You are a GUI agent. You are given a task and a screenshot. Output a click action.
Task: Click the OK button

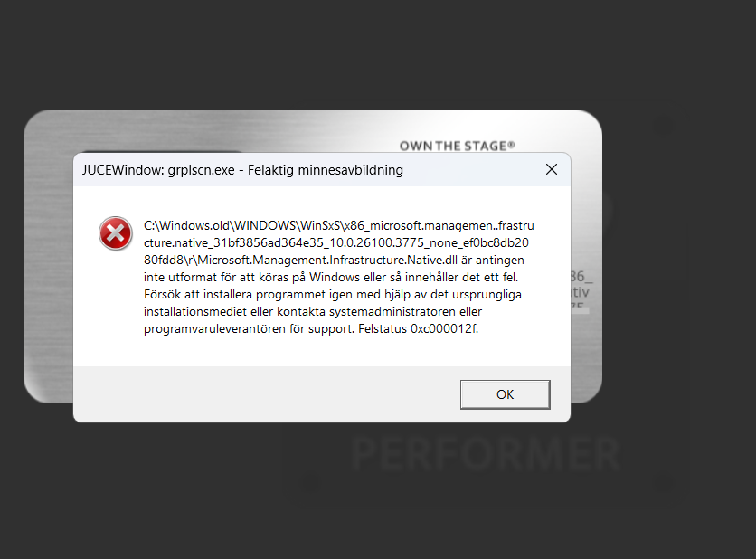[x=505, y=394]
